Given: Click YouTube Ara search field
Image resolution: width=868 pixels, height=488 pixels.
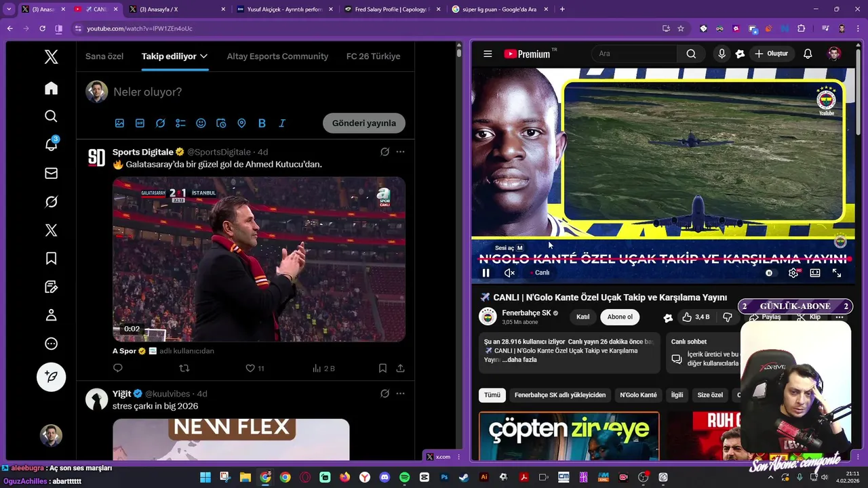Looking at the screenshot, I should 634,54.
